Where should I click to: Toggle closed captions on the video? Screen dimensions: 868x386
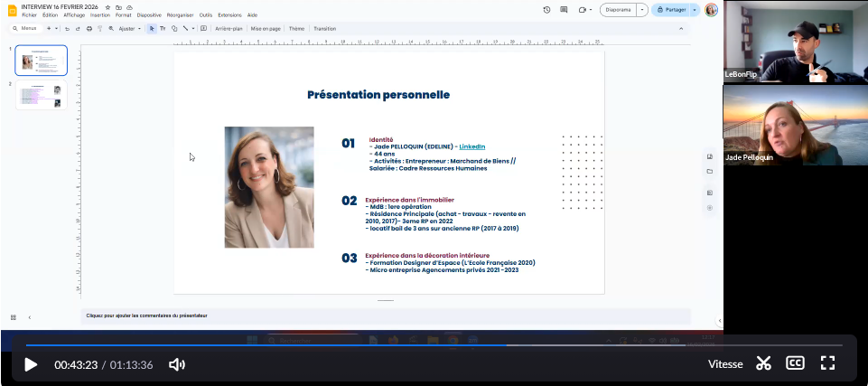(x=795, y=363)
